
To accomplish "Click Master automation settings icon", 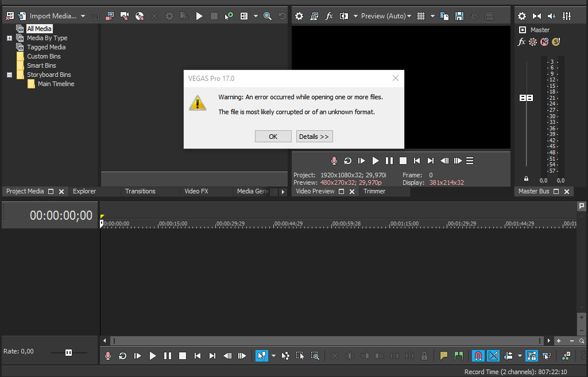I will click(533, 41).
